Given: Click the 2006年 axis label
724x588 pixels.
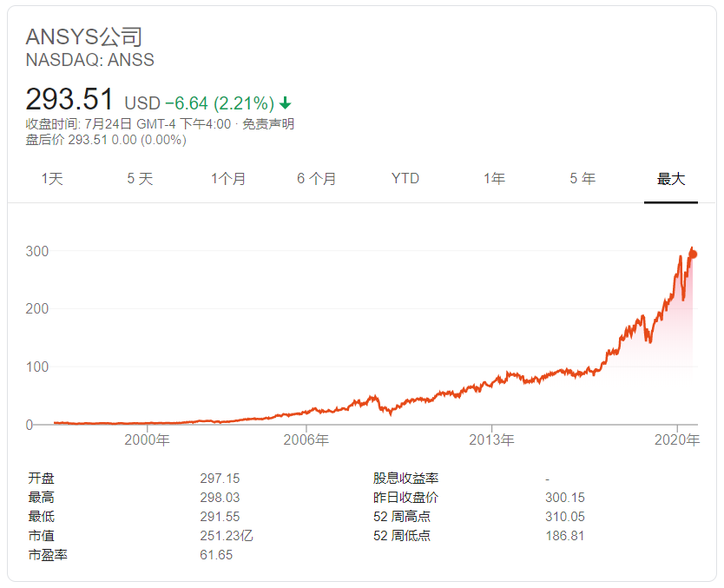Looking at the screenshot, I should pos(306,439).
